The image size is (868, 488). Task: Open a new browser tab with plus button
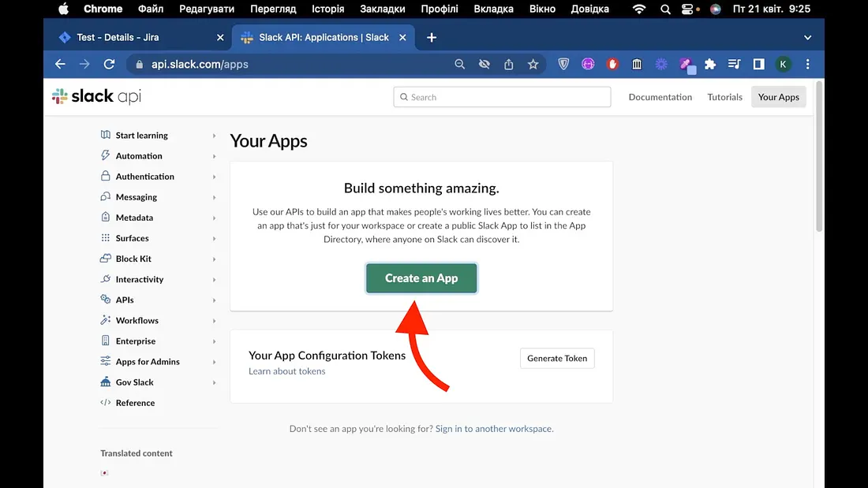pyautogui.click(x=431, y=38)
